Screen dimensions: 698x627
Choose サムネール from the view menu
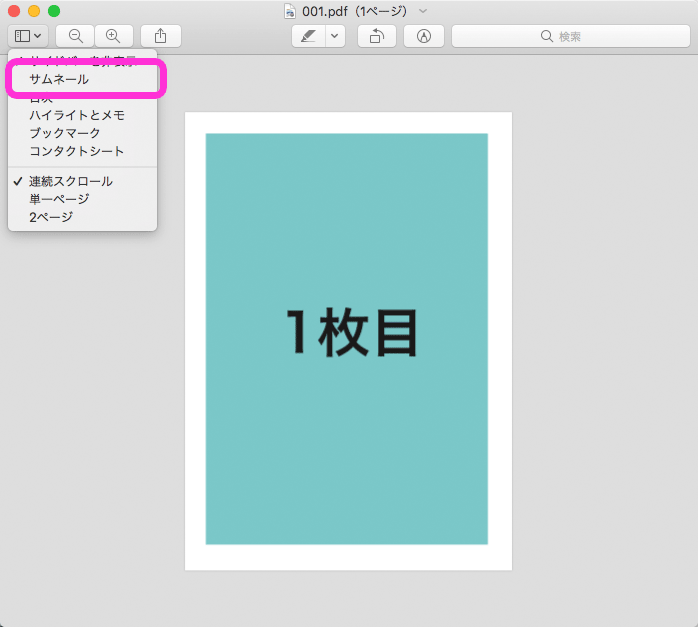point(83,80)
